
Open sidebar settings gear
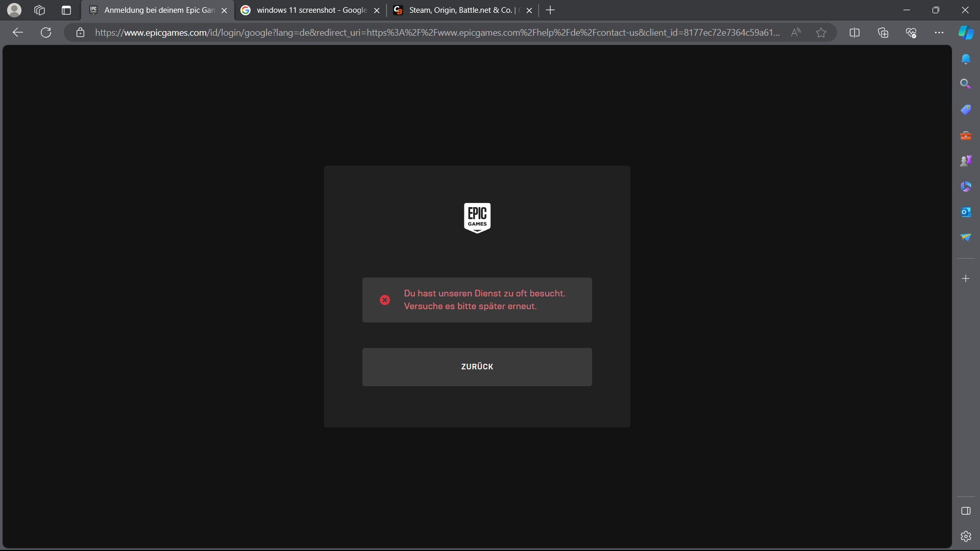click(965, 536)
